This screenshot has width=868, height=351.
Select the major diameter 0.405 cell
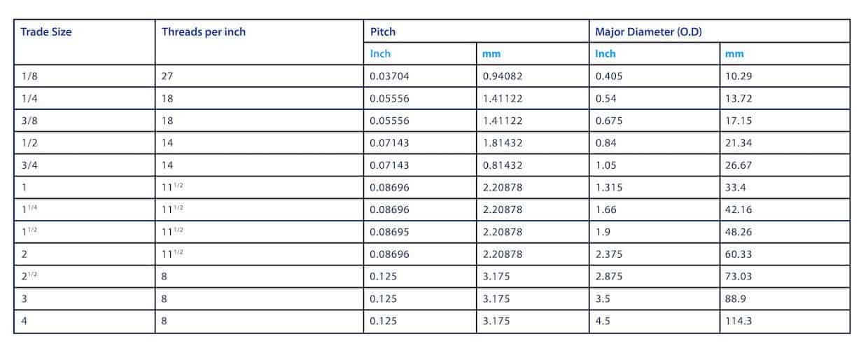[654, 76]
